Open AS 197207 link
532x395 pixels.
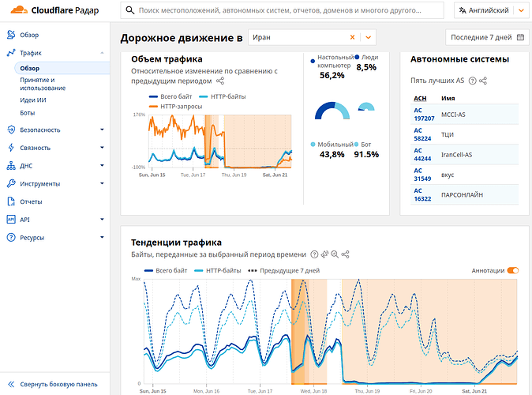(x=424, y=115)
